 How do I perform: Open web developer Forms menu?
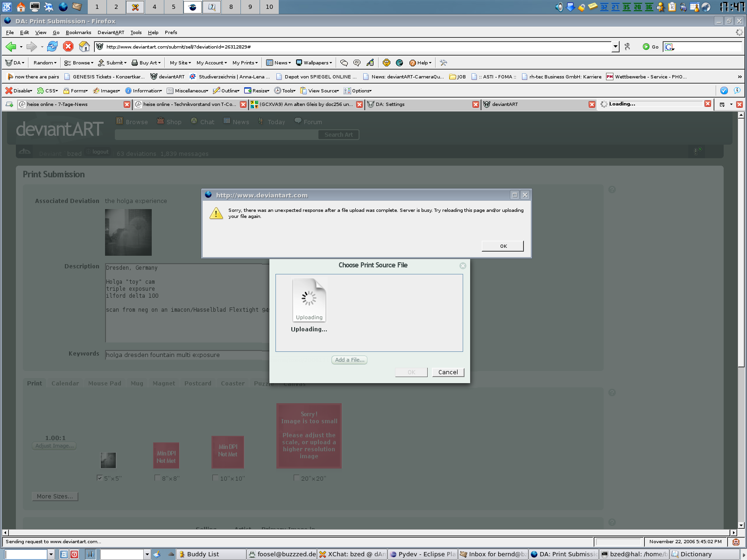[76, 91]
